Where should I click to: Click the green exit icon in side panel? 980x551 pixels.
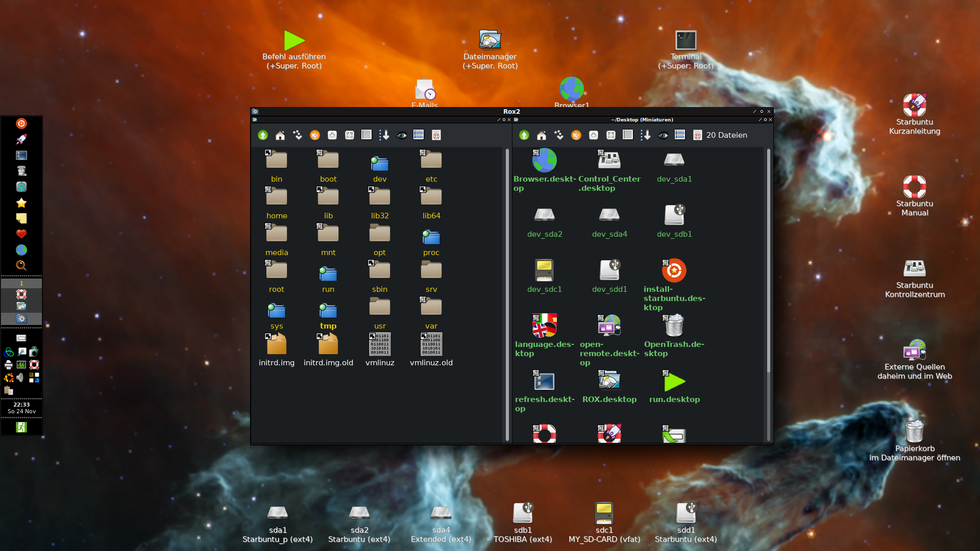click(x=21, y=427)
